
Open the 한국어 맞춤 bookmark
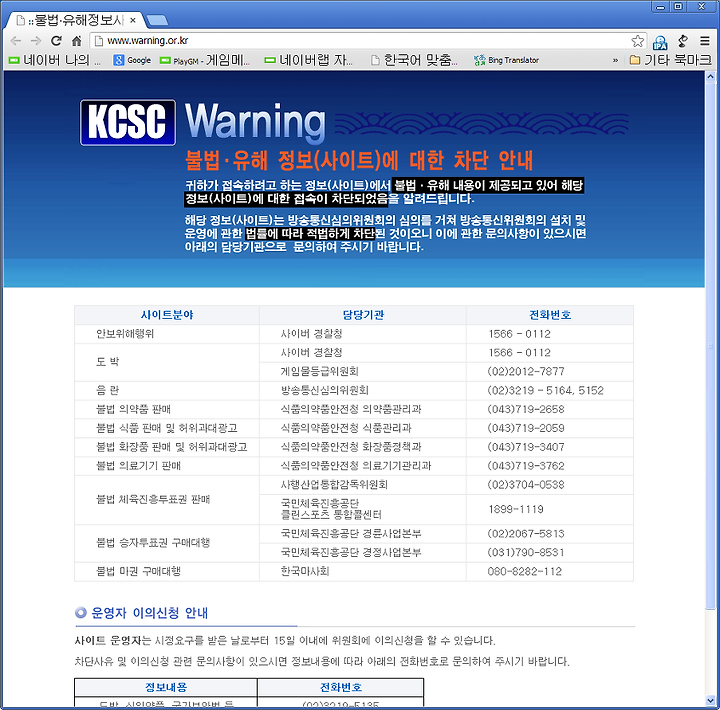pos(414,60)
